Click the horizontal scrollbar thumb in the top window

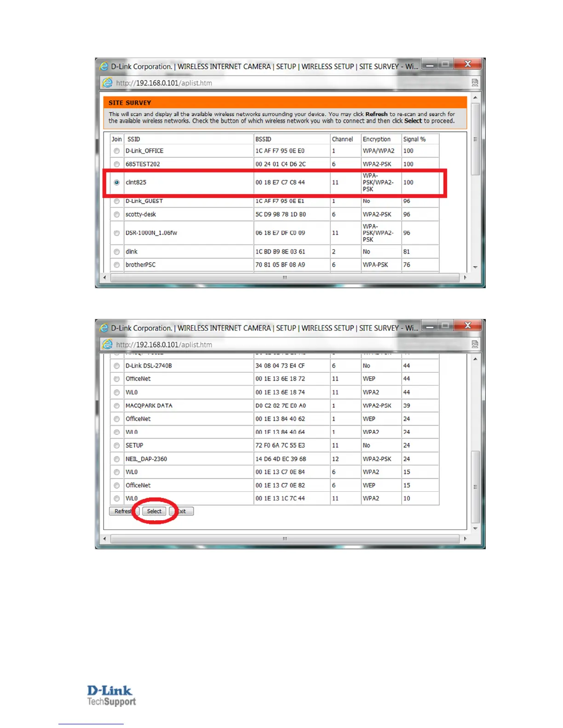click(285, 278)
